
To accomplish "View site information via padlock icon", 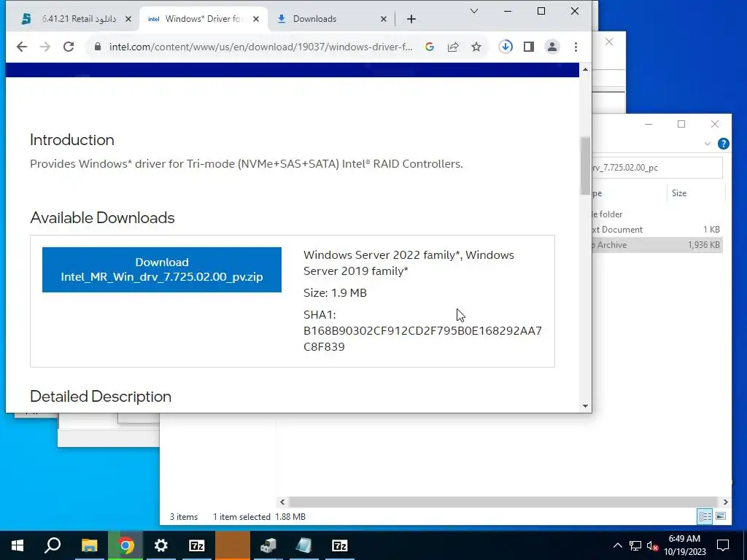I will coord(98,47).
